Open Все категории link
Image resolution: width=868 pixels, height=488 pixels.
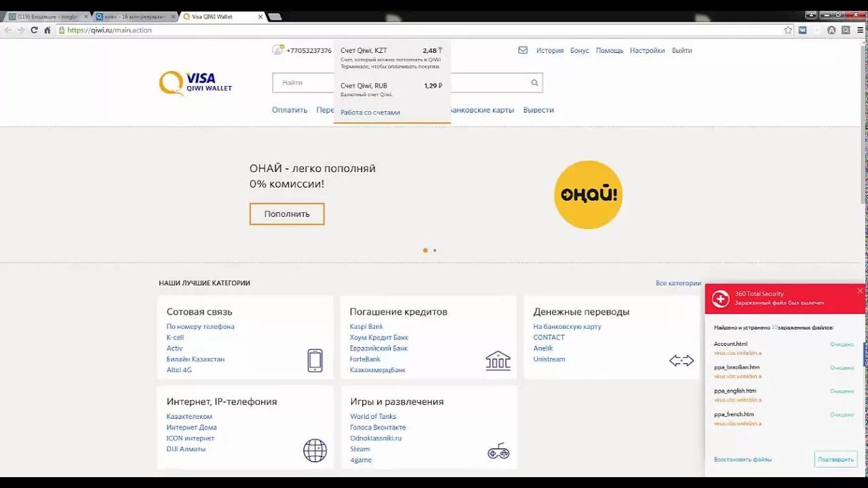[678, 283]
